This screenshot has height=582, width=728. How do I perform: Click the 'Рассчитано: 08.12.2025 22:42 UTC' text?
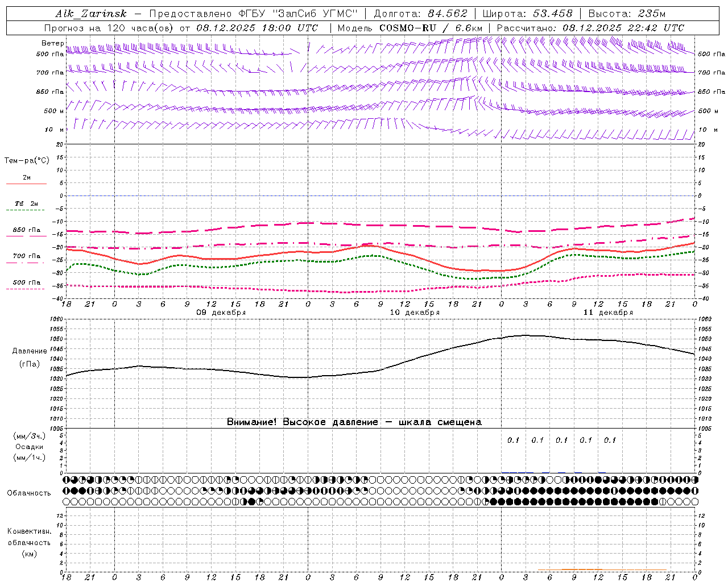point(590,28)
